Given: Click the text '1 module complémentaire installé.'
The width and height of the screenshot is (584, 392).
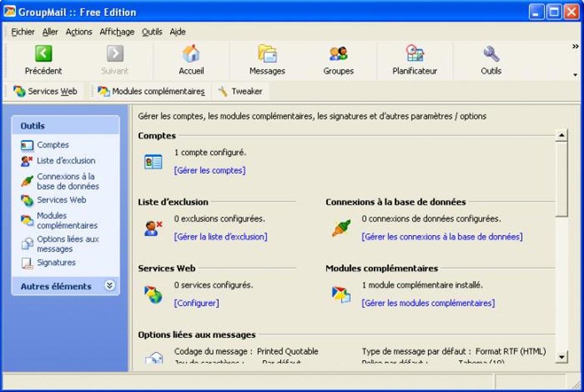Looking at the screenshot, I should [423, 285].
